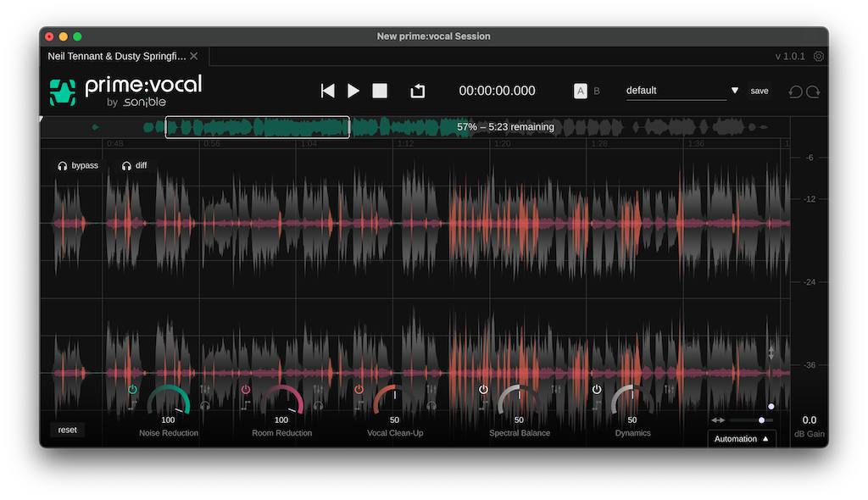The height and width of the screenshot is (500, 868).
Task: Save the current preset
Action: pyautogui.click(x=759, y=91)
